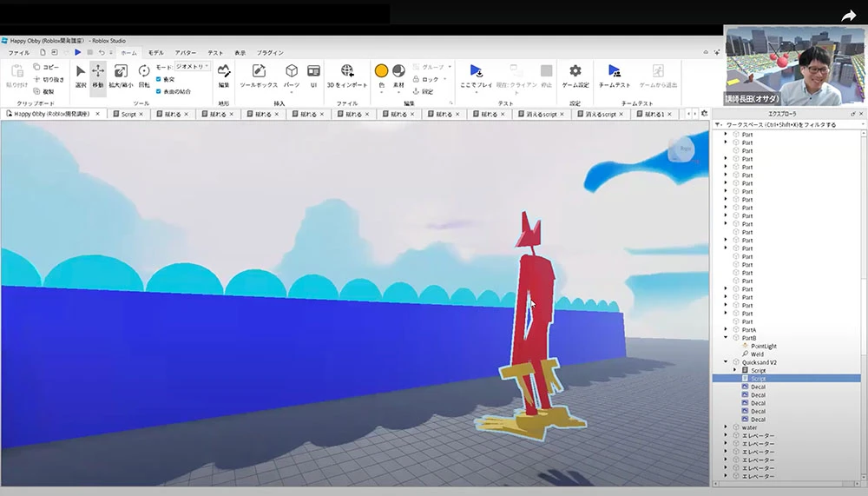Screen dimensions: 868x496
Task: Open the Color (色) orange swatch
Action: pos(381,71)
